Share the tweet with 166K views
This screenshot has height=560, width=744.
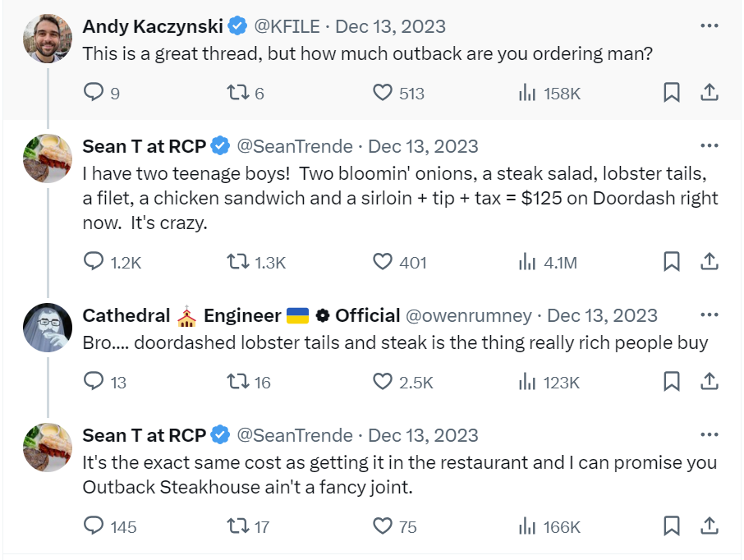[710, 526]
